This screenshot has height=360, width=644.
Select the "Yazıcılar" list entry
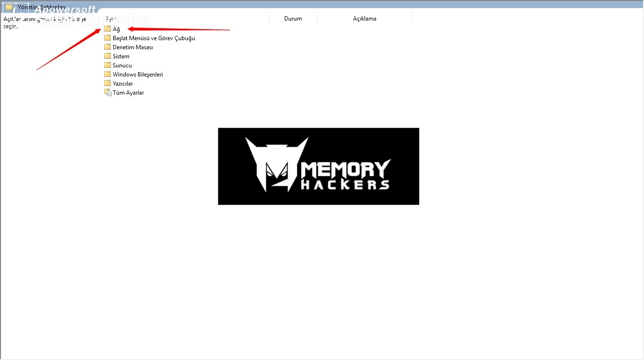[x=123, y=84]
